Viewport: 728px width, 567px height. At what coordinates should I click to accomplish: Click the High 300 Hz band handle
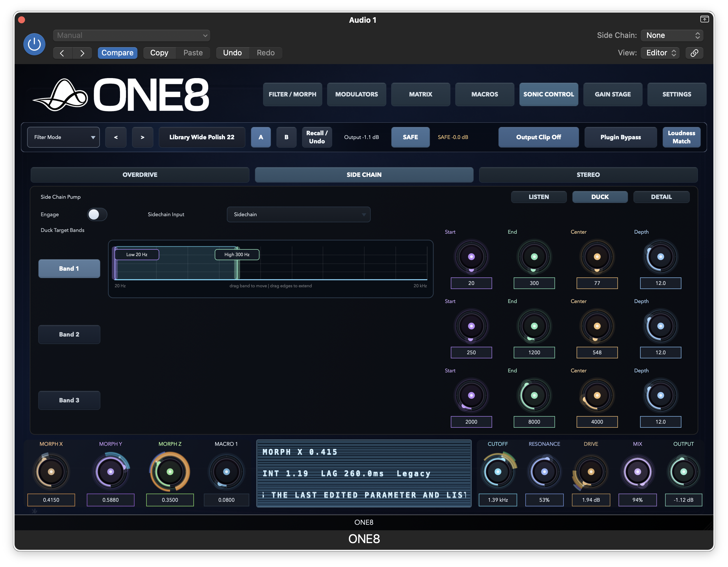pyautogui.click(x=237, y=254)
